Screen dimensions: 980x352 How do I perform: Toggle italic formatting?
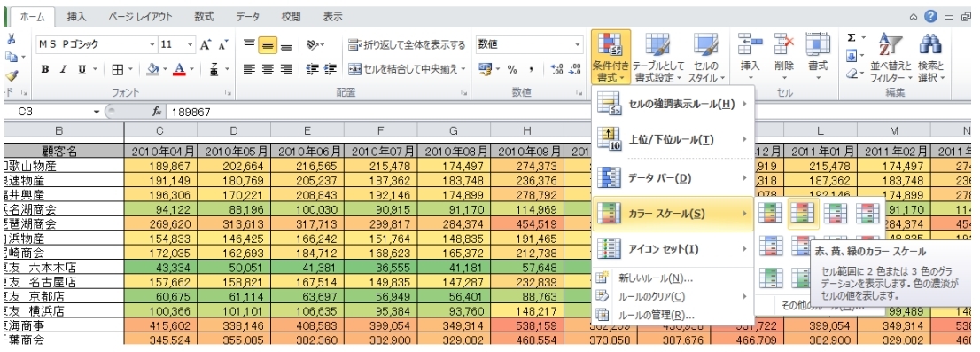tap(63, 70)
